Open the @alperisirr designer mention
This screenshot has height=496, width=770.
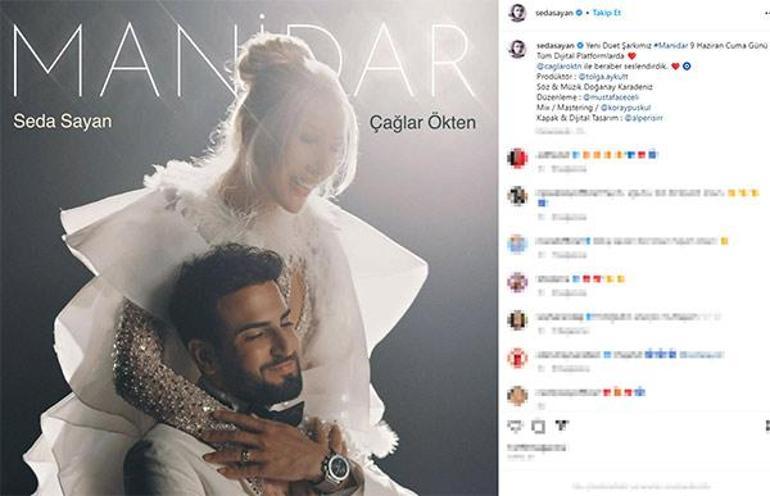pyautogui.click(x=644, y=118)
